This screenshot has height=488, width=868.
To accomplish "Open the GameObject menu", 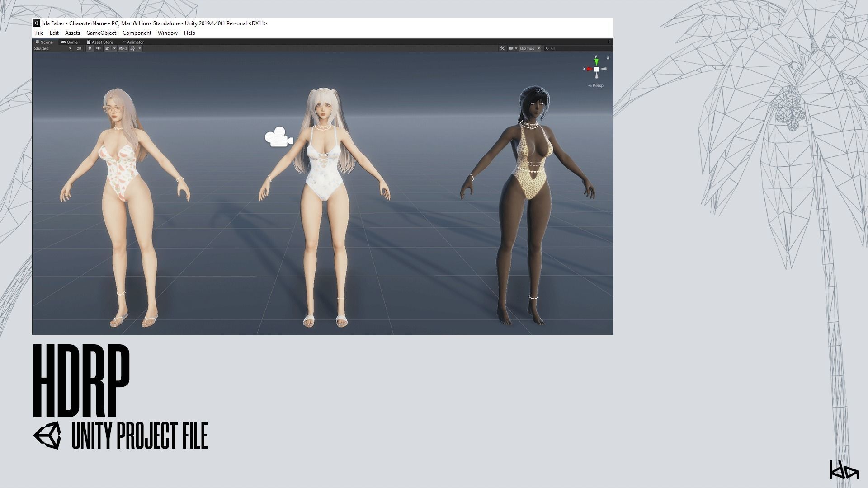I will click(101, 33).
